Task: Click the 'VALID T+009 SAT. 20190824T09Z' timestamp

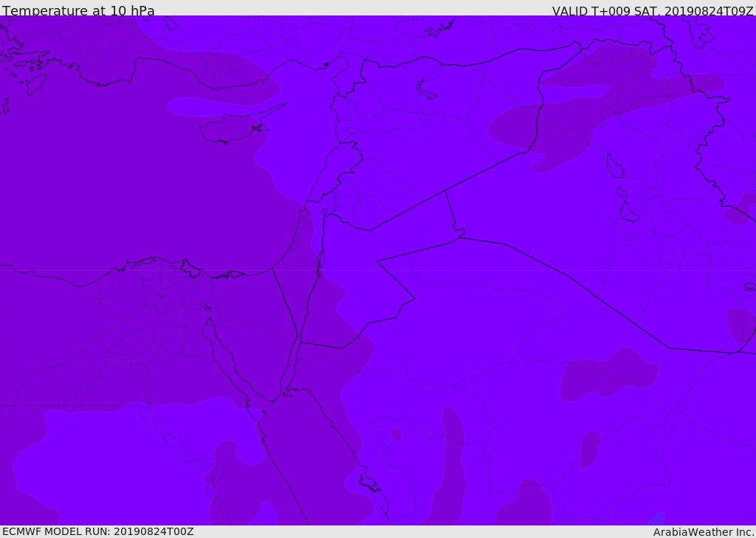Action: pos(653,10)
